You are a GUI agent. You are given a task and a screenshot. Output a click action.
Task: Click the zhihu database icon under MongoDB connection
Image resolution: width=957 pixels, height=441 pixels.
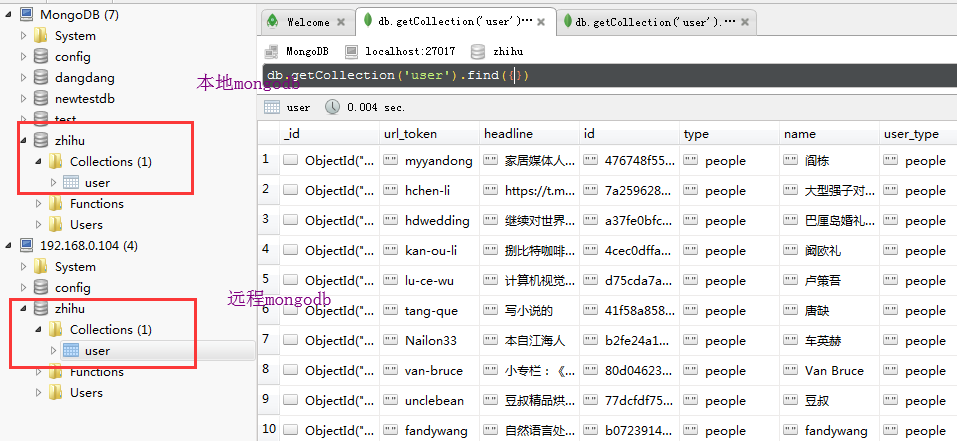(x=41, y=140)
